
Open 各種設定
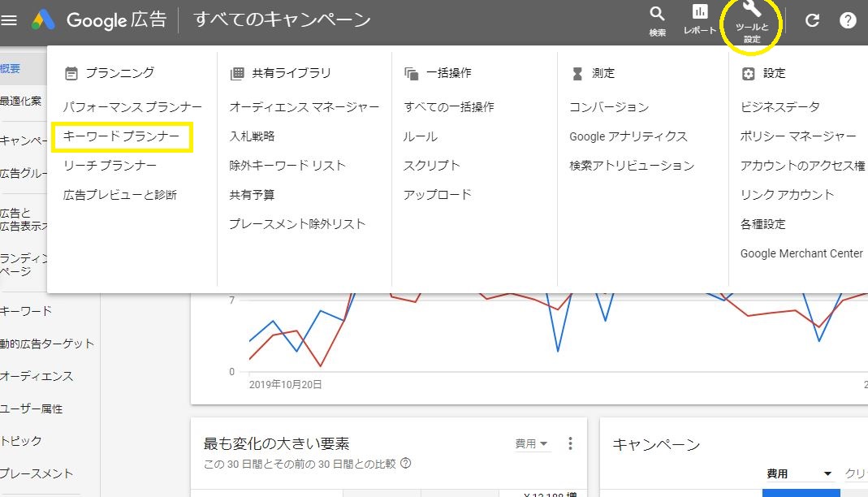tap(762, 224)
